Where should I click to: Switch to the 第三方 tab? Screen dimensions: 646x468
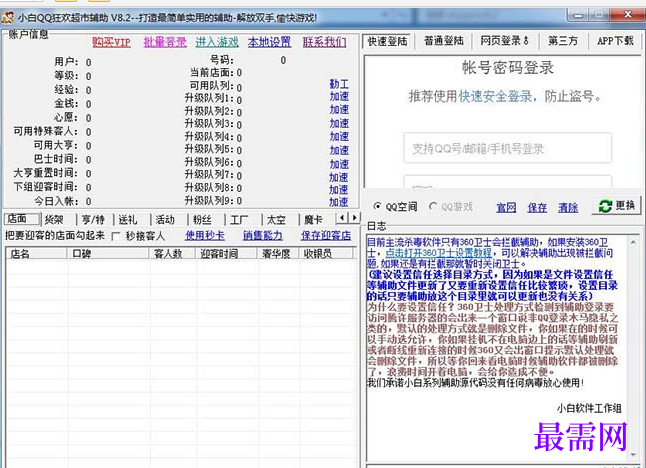[563, 41]
